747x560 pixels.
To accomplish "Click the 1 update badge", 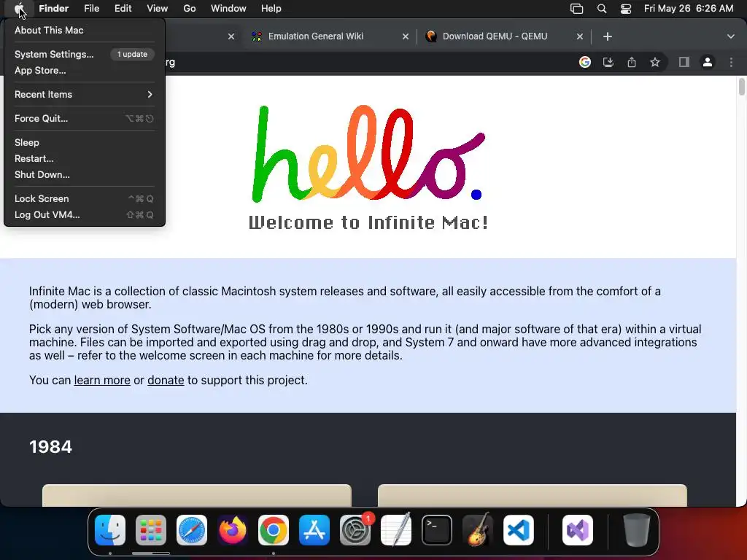I will [x=132, y=54].
